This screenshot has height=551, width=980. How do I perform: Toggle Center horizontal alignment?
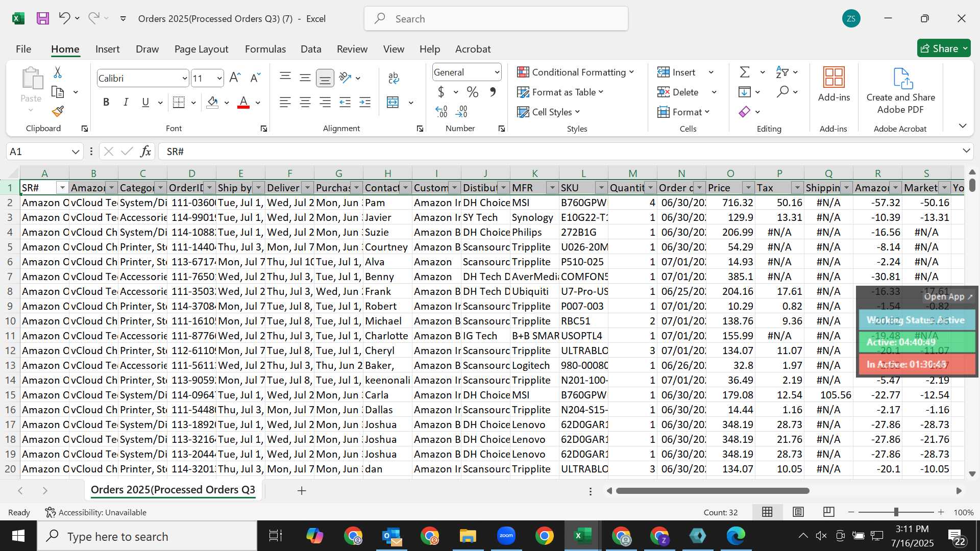[x=305, y=102]
